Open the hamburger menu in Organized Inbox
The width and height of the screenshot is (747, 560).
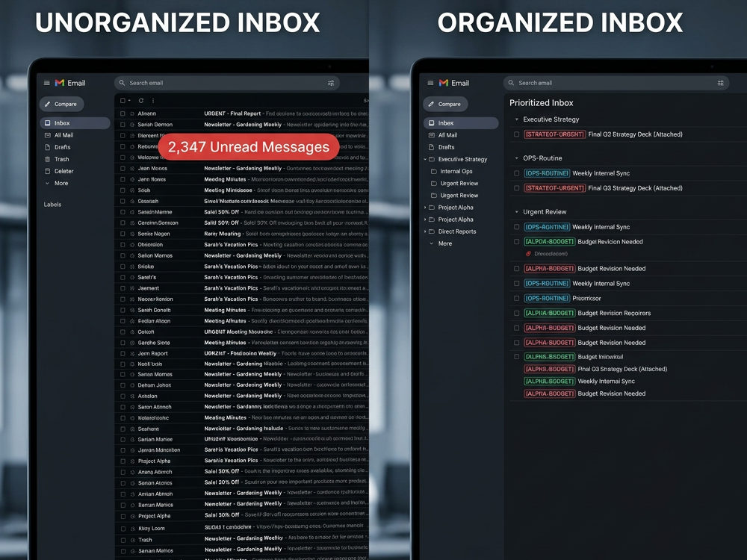tap(431, 83)
